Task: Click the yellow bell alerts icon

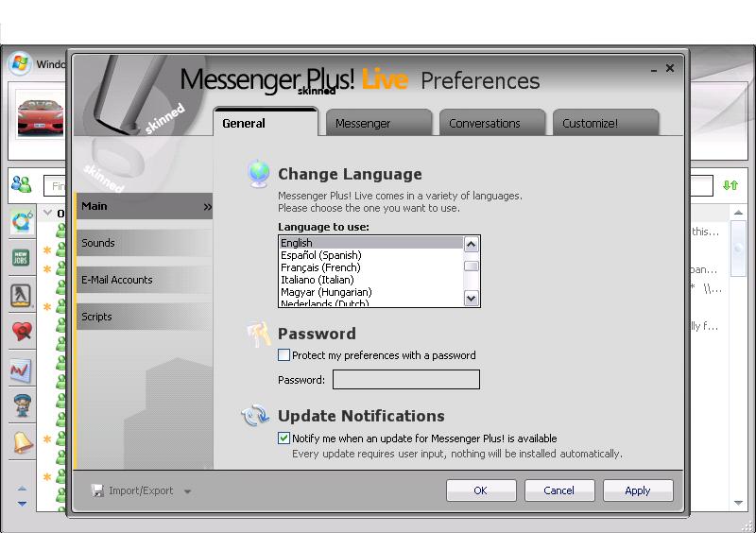Action: 21,442
